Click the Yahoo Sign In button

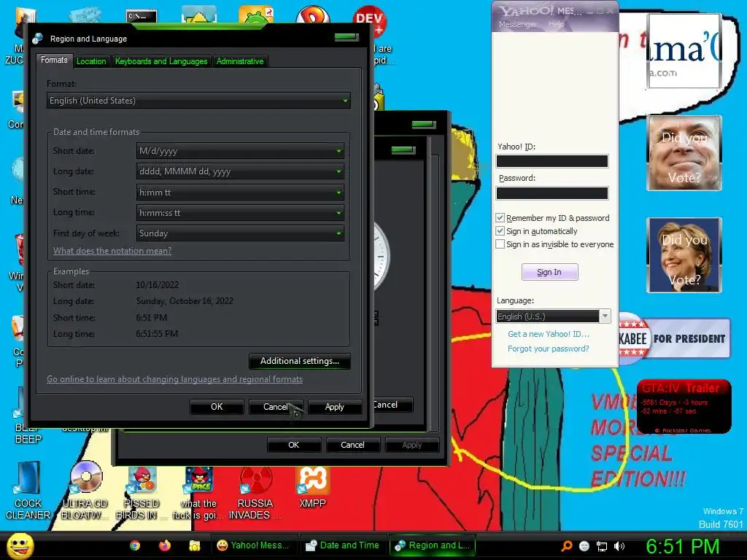click(x=549, y=272)
